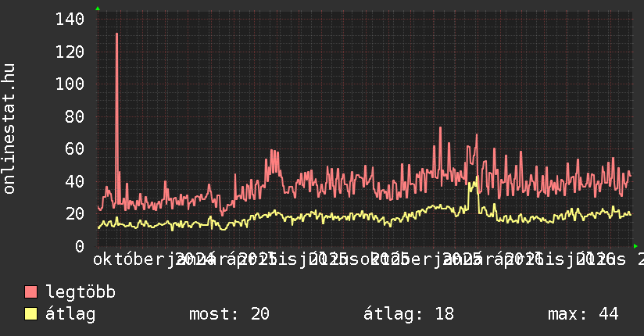Click the 'max: 44' statistic
Image resolution: width=644 pixels, height=336 pixels.
point(583,314)
